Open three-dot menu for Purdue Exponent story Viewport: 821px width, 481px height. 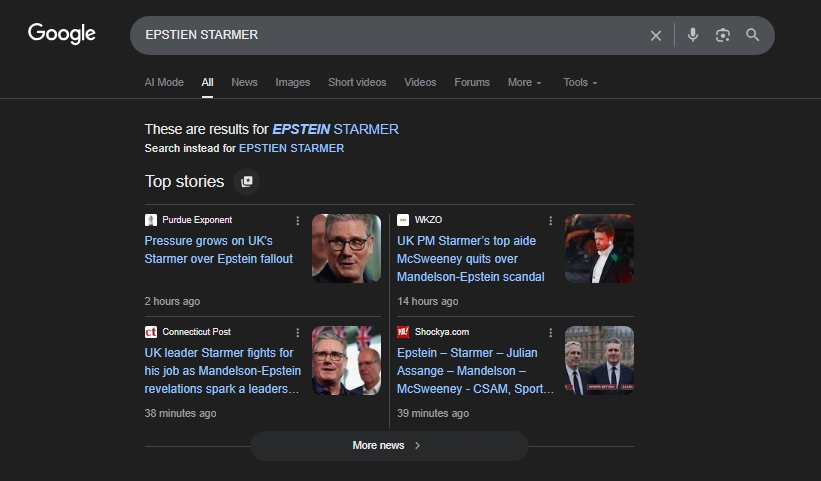coord(297,220)
